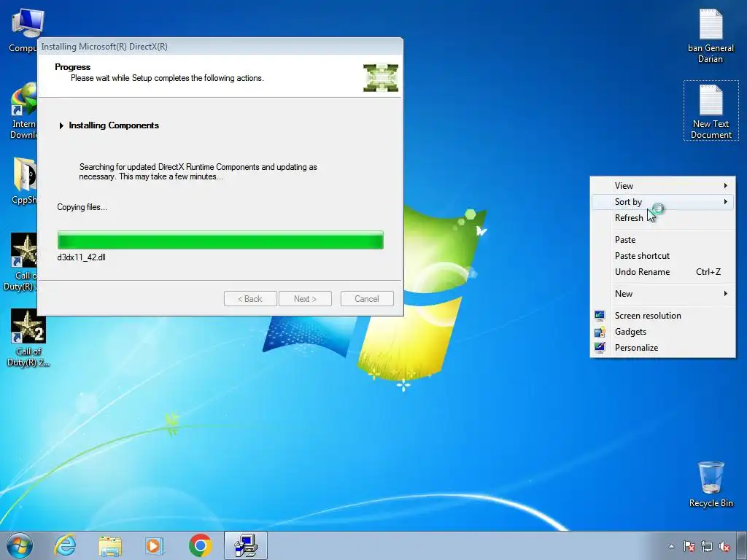This screenshot has height=560, width=747.
Task: Choose View in the context menu
Action: coord(662,186)
